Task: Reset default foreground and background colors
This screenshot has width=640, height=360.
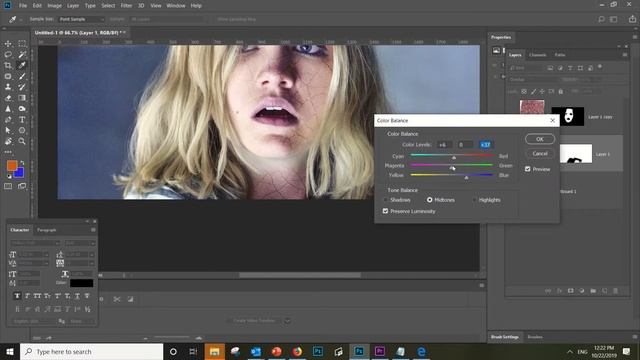Action: [x=9, y=176]
